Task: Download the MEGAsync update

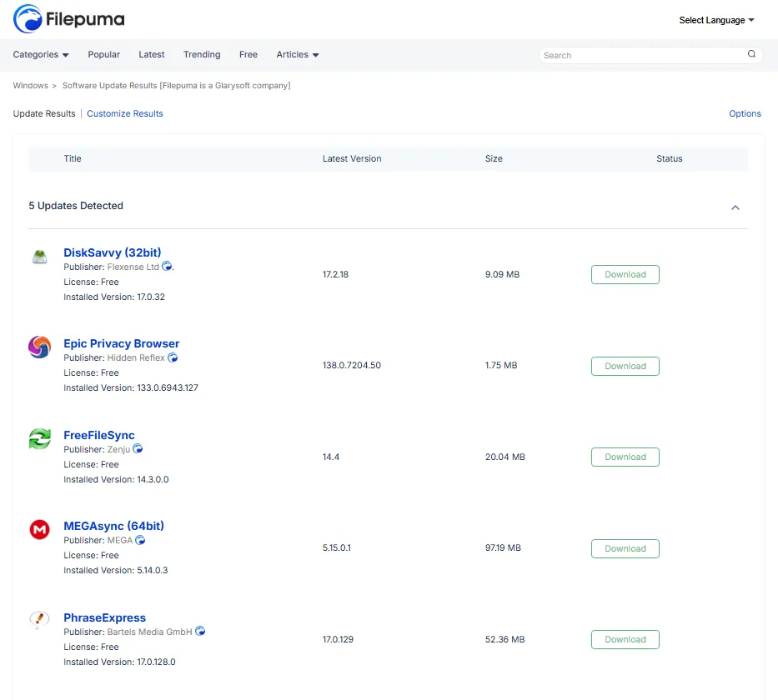Action: [x=625, y=549]
